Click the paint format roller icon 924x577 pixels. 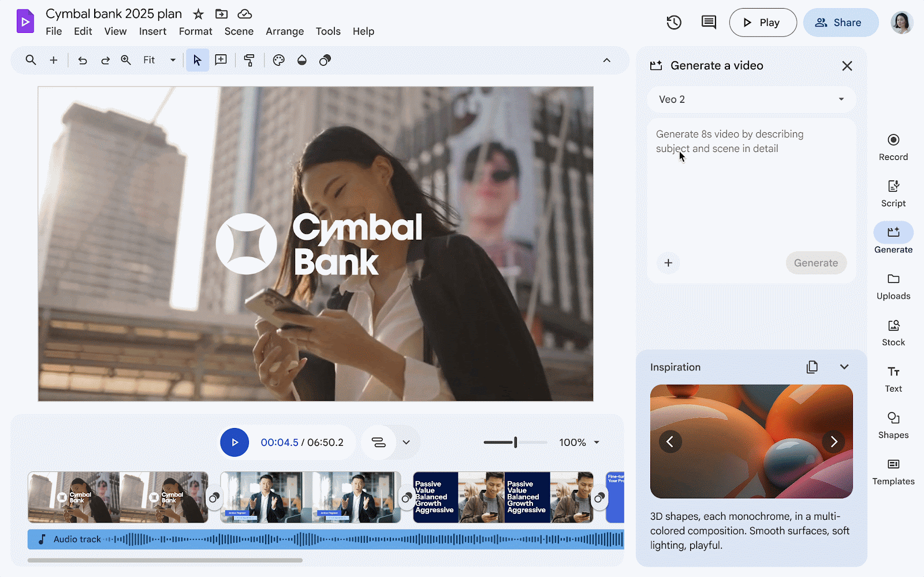(249, 60)
